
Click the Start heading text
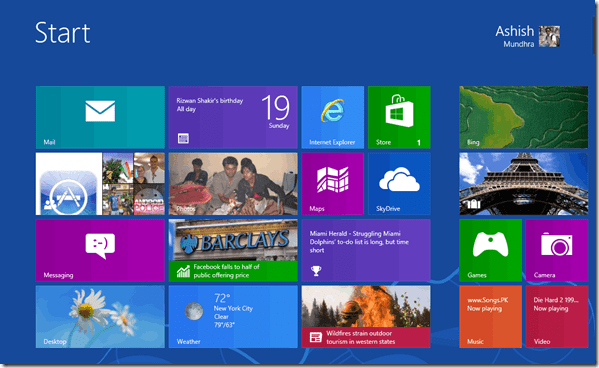pos(63,32)
